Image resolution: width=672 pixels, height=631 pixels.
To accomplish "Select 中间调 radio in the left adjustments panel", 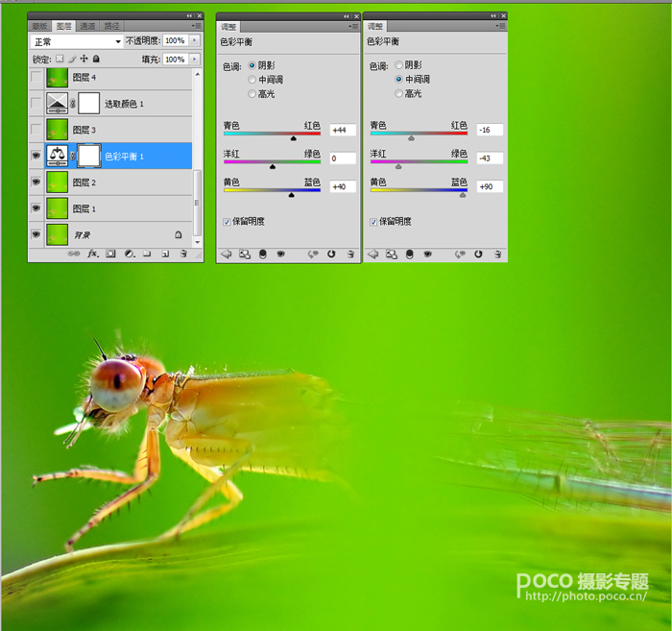I will pyautogui.click(x=252, y=80).
